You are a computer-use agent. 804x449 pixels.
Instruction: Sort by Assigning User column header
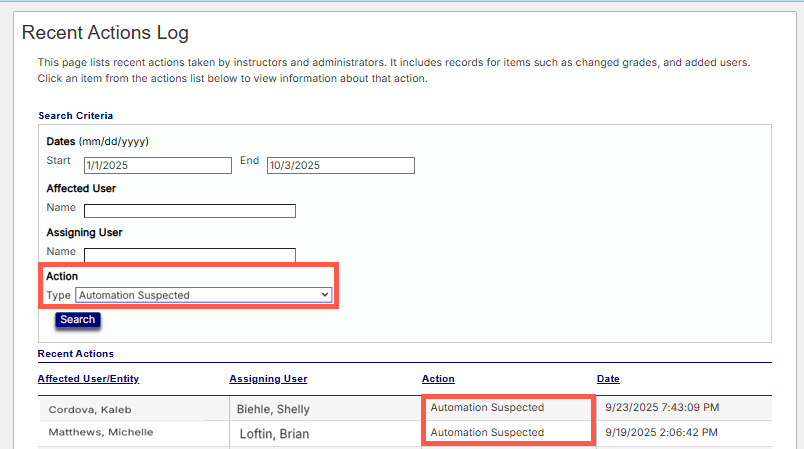tap(268, 379)
